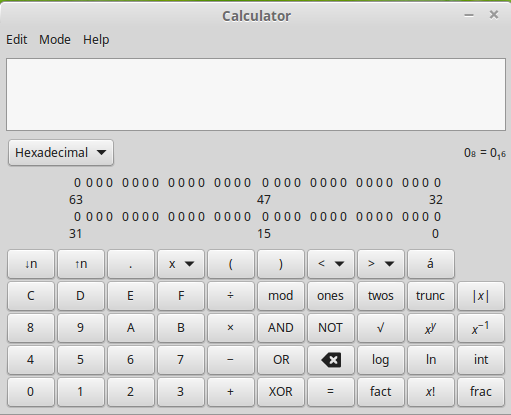Image resolution: width=511 pixels, height=415 pixels.
Task: Toggle bit 63 in the bit panel
Action: pyautogui.click(x=77, y=183)
